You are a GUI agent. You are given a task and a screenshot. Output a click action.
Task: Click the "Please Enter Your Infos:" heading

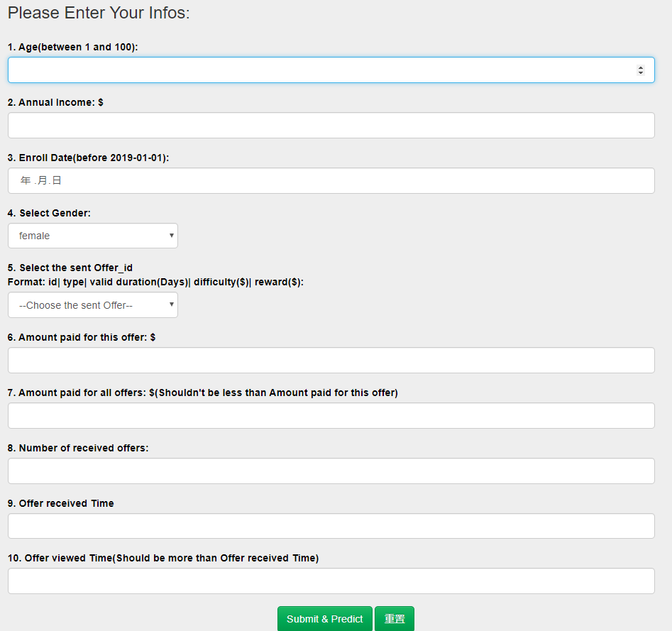pos(99,13)
